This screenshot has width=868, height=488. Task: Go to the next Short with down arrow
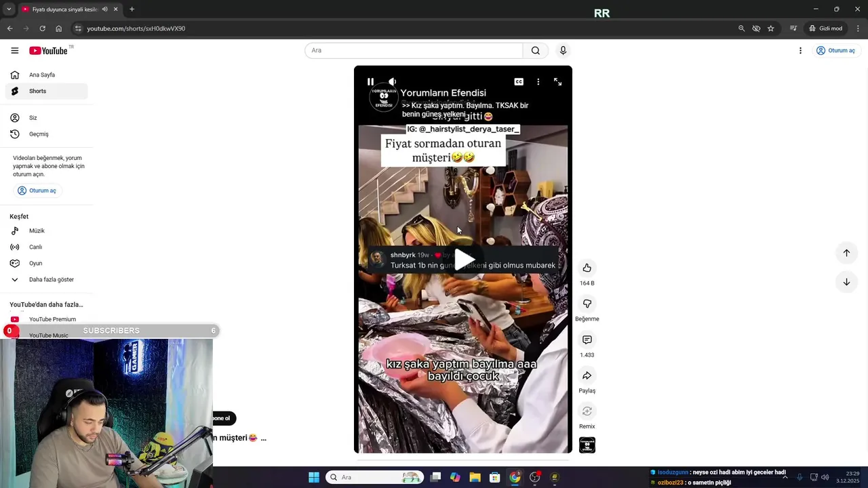[846, 282]
